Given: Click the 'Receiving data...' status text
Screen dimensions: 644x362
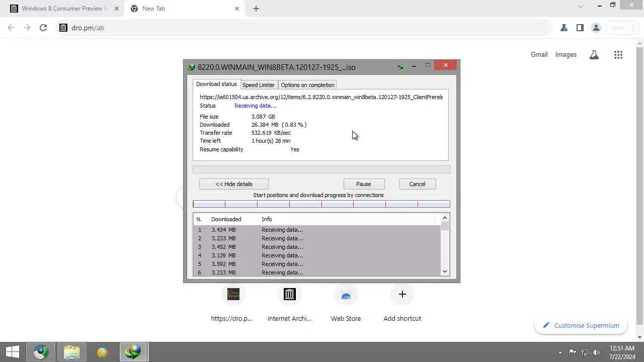Looking at the screenshot, I should pyautogui.click(x=255, y=106).
